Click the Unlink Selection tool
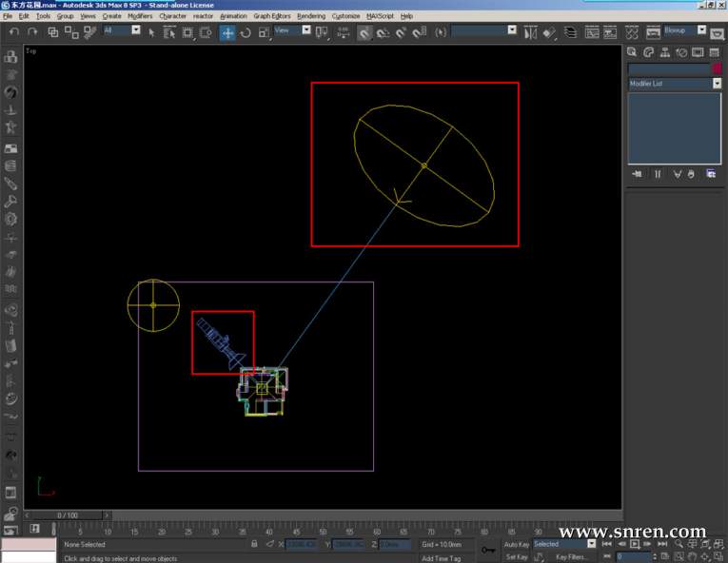The width and height of the screenshot is (728, 563). pos(71,32)
